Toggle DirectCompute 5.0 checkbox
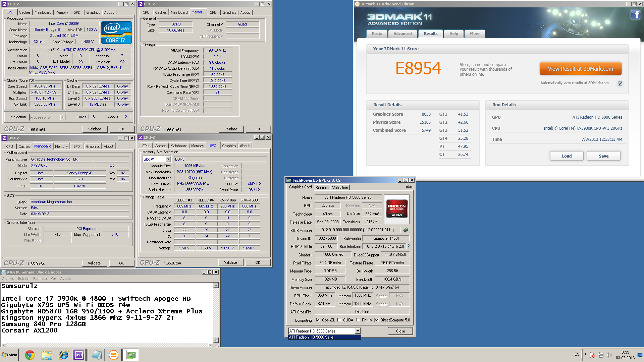The image size is (644, 362). pyautogui.click(x=376, y=320)
